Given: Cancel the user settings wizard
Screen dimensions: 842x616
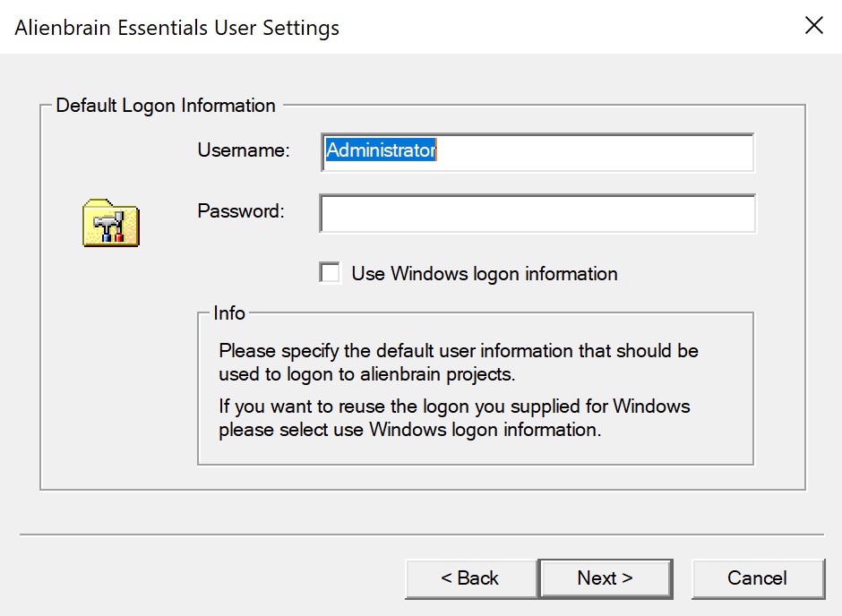Looking at the screenshot, I should point(758,578).
